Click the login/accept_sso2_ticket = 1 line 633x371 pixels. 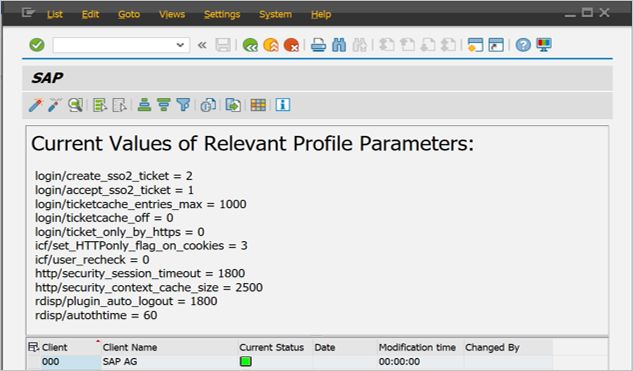click(x=114, y=190)
